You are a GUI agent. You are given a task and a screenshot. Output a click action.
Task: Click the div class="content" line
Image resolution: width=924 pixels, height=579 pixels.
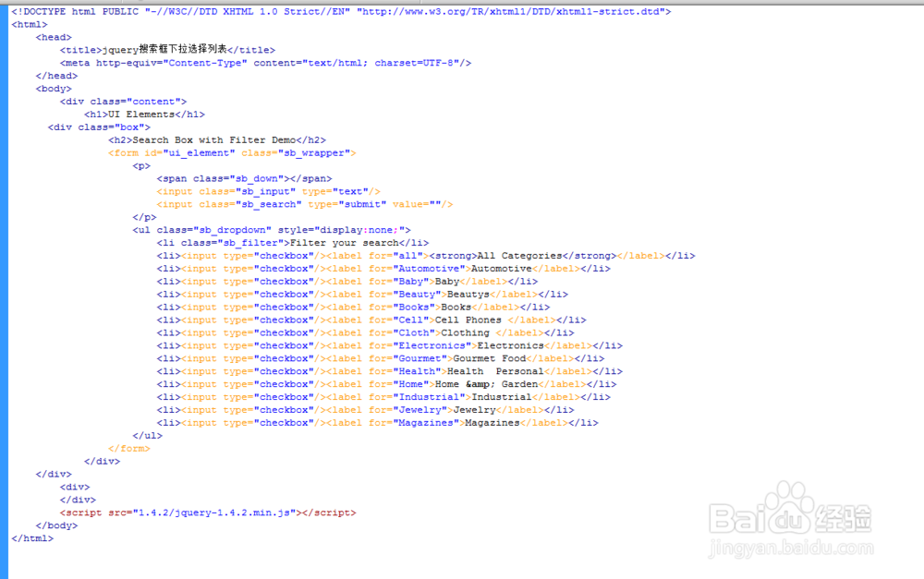(x=123, y=102)
